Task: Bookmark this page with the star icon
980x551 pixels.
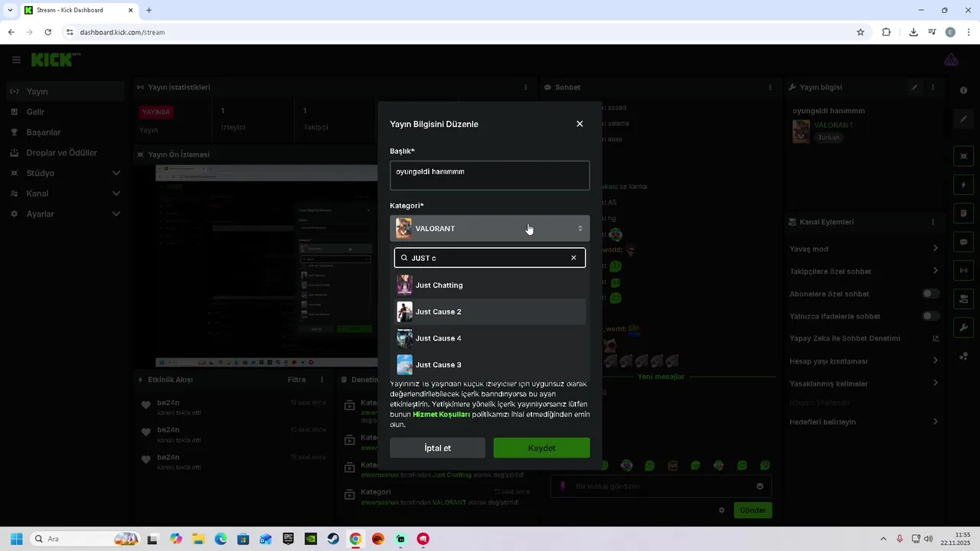Action: (x=861, y=32)
